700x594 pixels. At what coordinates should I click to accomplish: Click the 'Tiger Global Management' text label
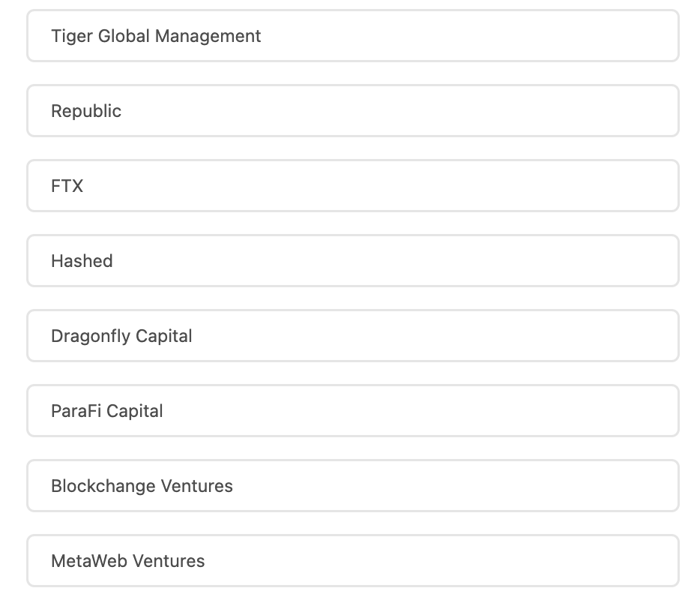pyautogui.click(x=156, y=36)
